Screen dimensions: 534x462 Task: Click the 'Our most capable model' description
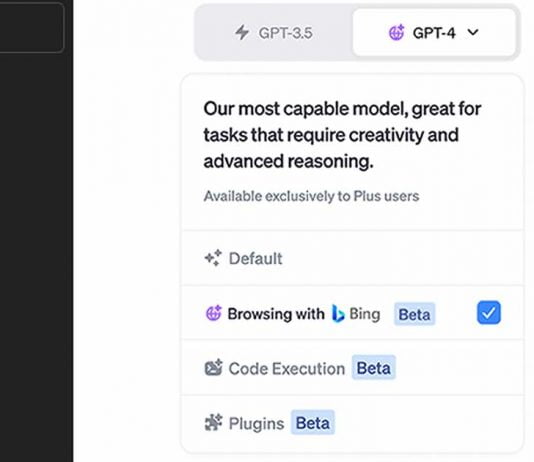tap(342, 135)
